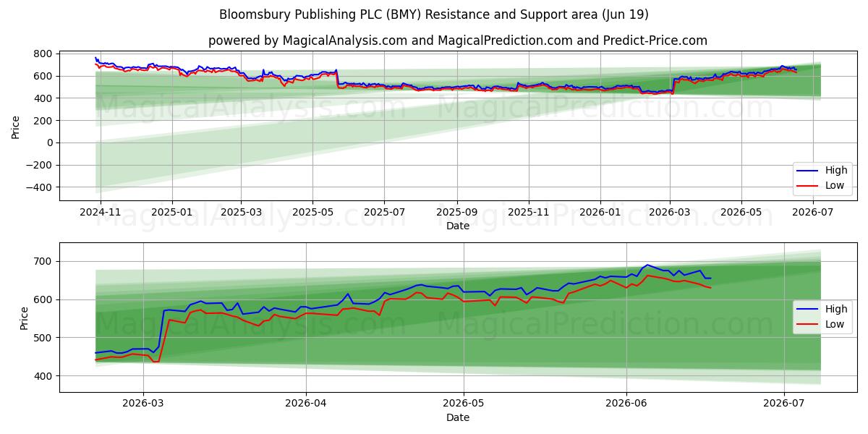Click the '500' y-axis tick on the lower chart
The width and height of the screenshot is (868, 434).
(43, 338)
